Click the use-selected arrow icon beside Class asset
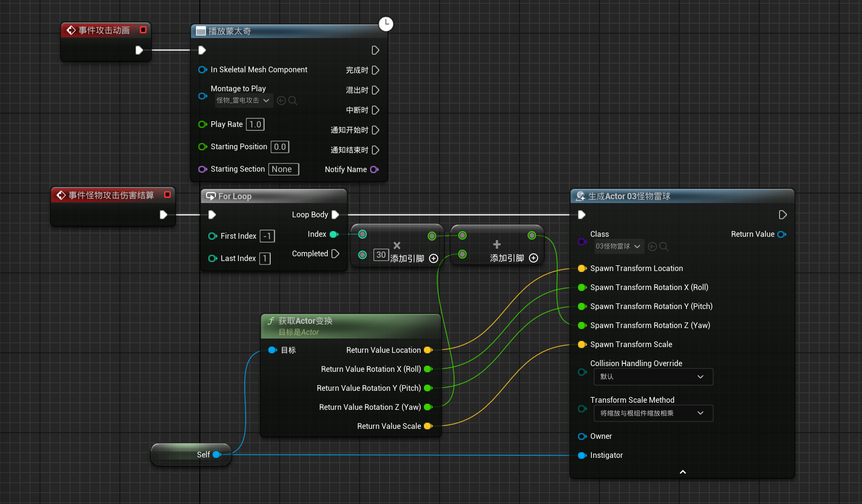Image resolution: width=862 pixels, height=504 pixels. point(652,246)
